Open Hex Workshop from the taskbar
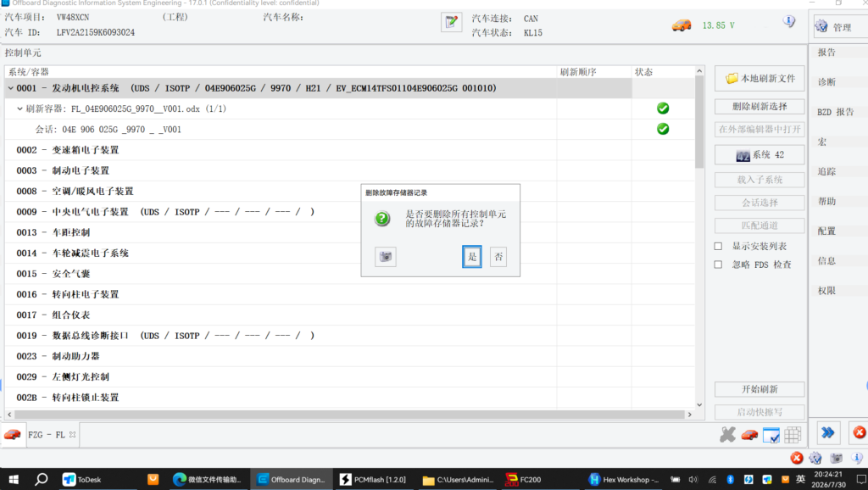 point(624,480)
